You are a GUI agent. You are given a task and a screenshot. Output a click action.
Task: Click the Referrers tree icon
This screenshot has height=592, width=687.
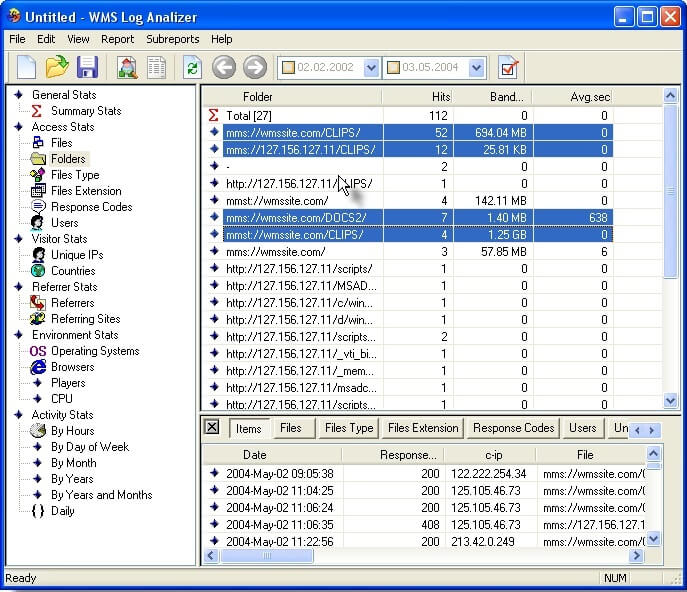[38, 302]
